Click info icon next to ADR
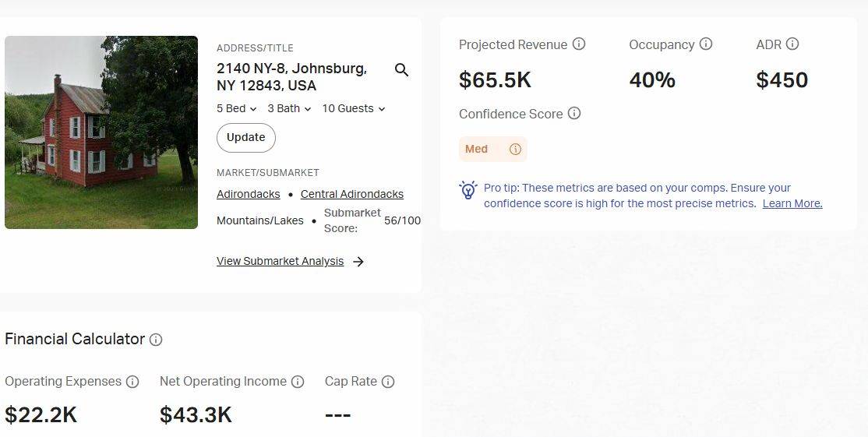Viewport: 868px width, 437px height. (x=792, y=44)
